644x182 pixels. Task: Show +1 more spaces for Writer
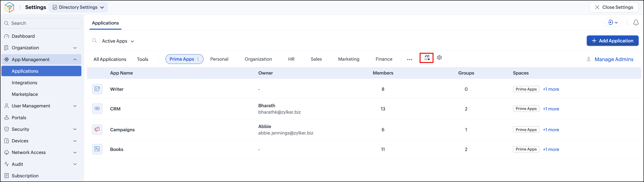tap(551, 89)
